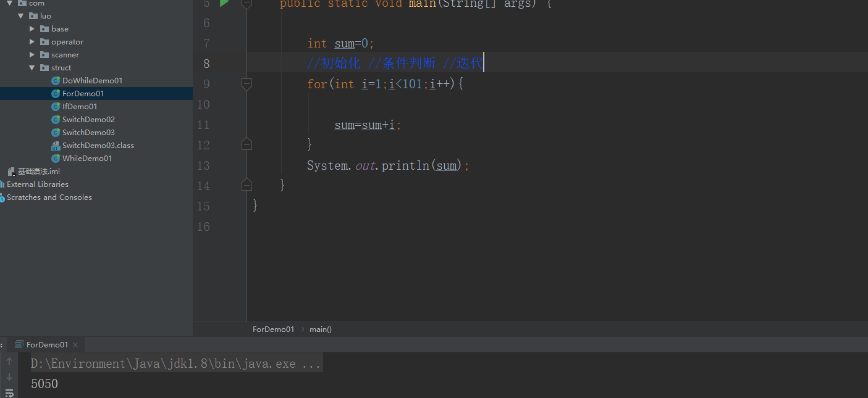Select the luo package row
This screenshot has width=868, height=398.
pyautogui.click(x=96, y=16)
